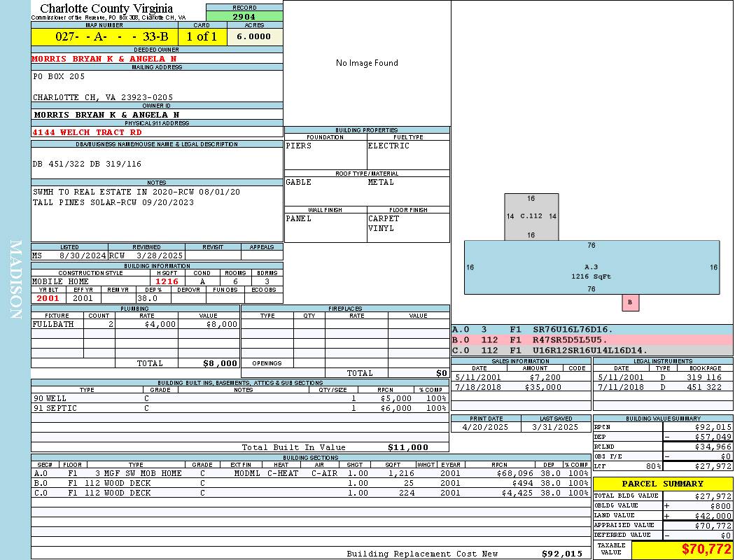The image size is (735, 560).
Task: Click the "No Image Found" photo placeholder
Action: pyautogui.click(x=367, y=63)
